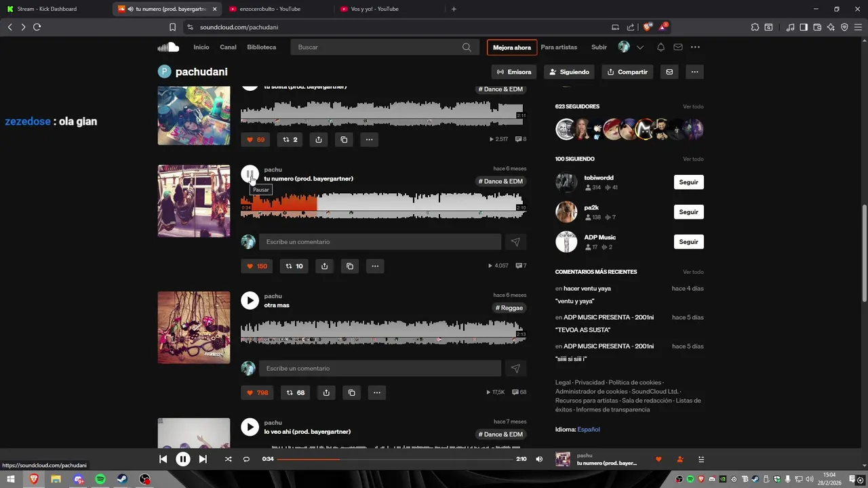
Task: Share the tu solita track
Action: [319, 140]
